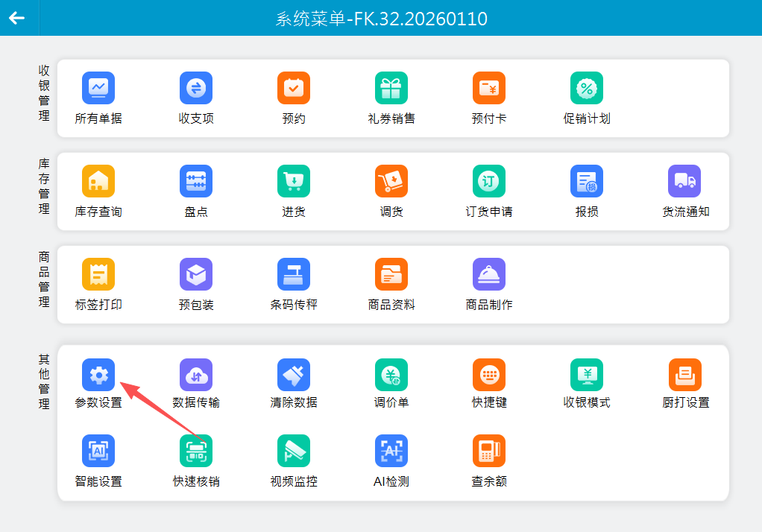Image resolution: width=762 pixels, height=532 pixels.
Task: Select the 条码传秤 barcode scale icon
Action: (x=294, y=274)
